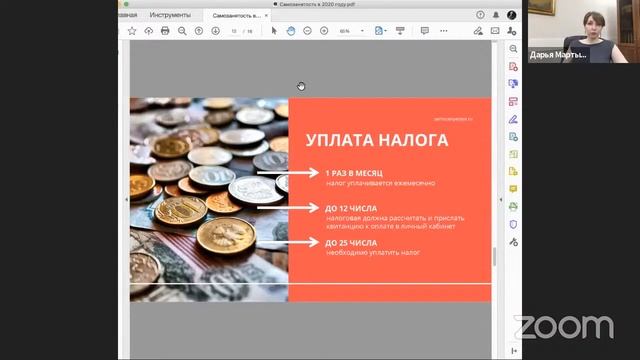Go to previous page with up arrow
Image resolution: width=640 pixels, height=360 pixels.
tap(199, 31)
